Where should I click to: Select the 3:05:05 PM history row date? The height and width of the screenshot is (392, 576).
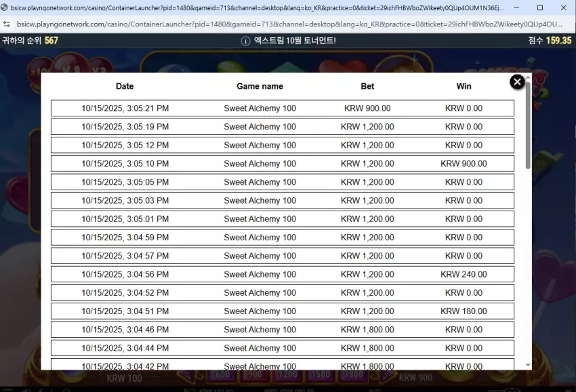125,182
